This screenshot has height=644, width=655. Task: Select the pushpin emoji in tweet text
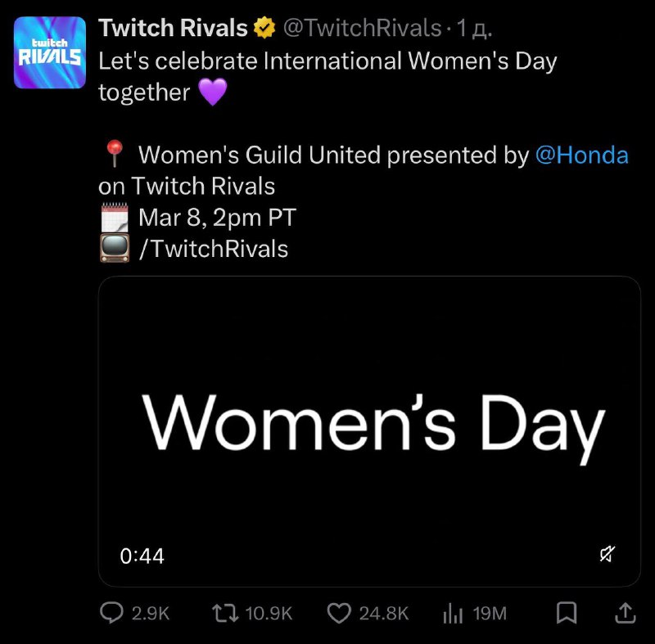point(115,154)
